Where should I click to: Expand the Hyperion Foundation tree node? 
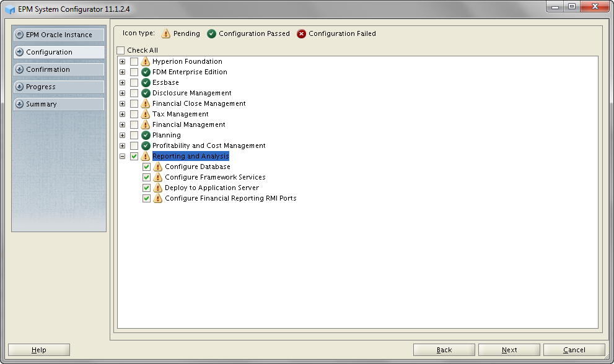[123, 61]
